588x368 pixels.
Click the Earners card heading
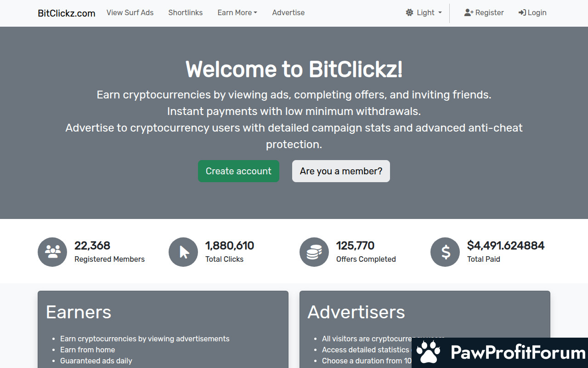pyautogui.click(x=79, y=312)
